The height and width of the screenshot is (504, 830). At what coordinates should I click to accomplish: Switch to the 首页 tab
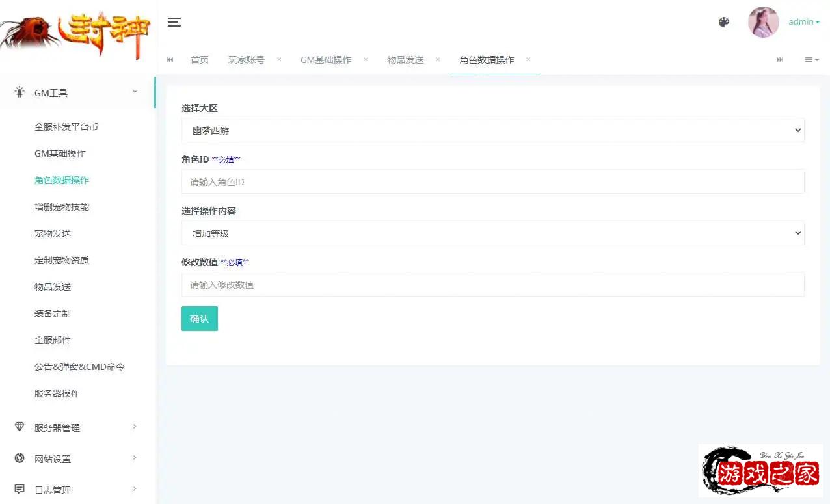click(x=200, y=60)
